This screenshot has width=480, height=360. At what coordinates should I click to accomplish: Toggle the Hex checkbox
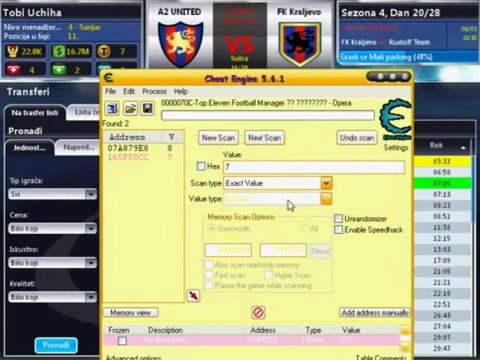click(201, 166)
